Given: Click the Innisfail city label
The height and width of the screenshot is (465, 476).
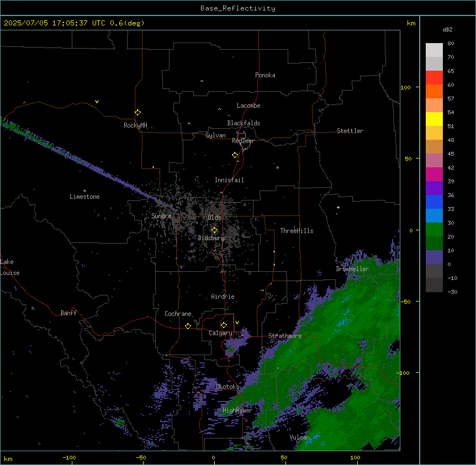Looking at the screenshot, I should tap(229, 180).
